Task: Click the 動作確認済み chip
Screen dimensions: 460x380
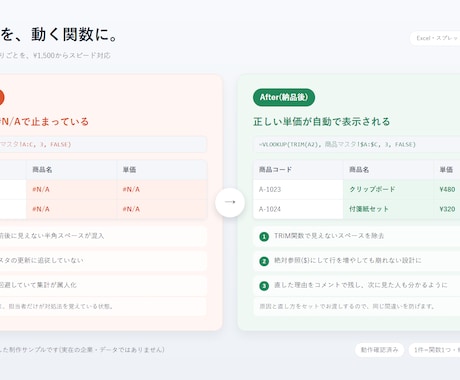Action: click(x=379, y=350)
